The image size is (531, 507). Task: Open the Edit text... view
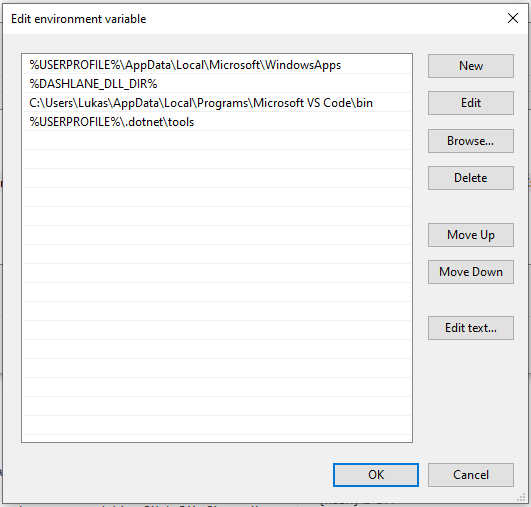point(471,328)
